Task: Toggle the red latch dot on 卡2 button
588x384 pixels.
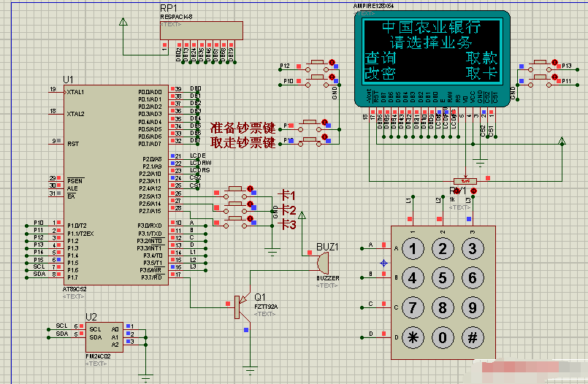Action: (250, 204)
